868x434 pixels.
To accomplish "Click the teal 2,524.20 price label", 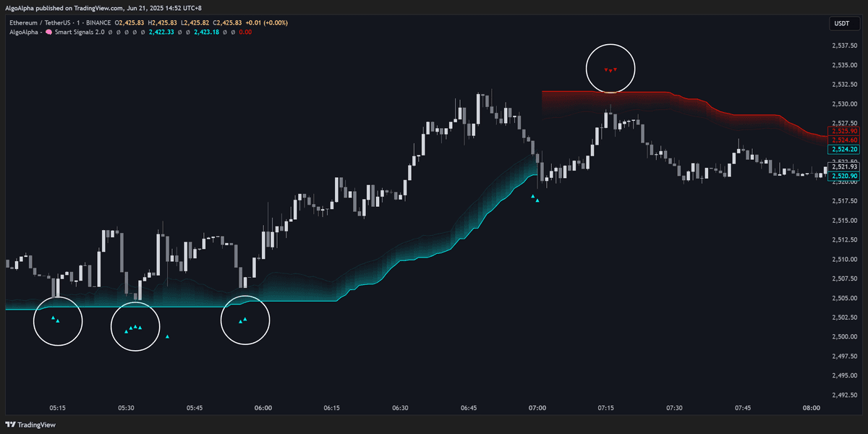I will (843, 149).
